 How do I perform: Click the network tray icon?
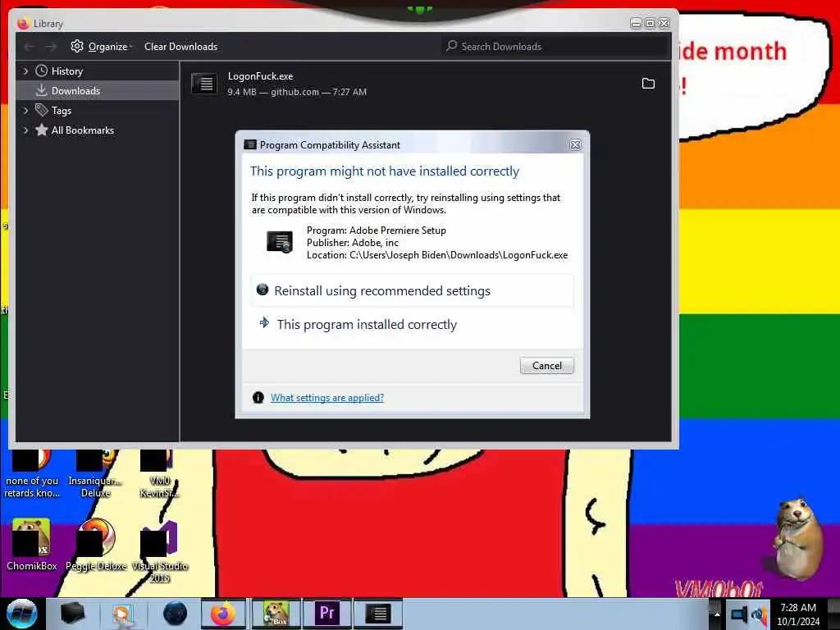[739, 614]
